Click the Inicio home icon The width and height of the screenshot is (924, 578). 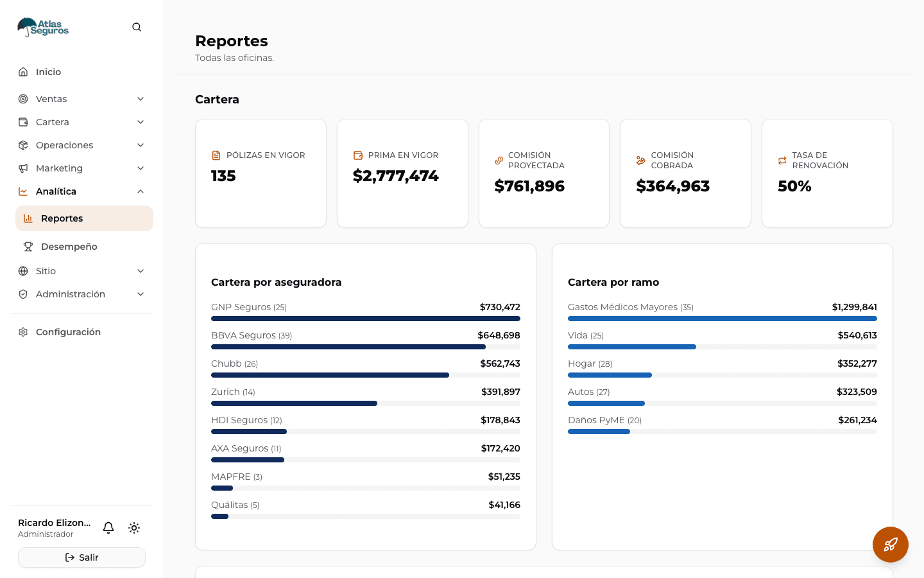coord(23,72)
